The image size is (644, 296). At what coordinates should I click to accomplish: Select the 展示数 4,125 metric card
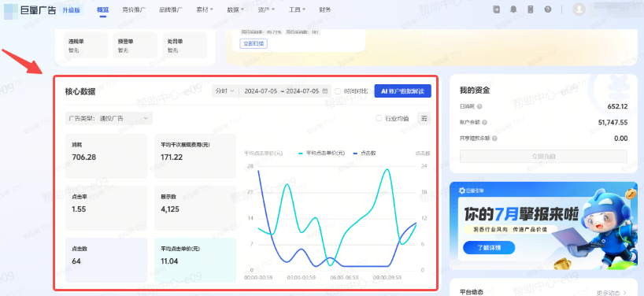[195, 208]
